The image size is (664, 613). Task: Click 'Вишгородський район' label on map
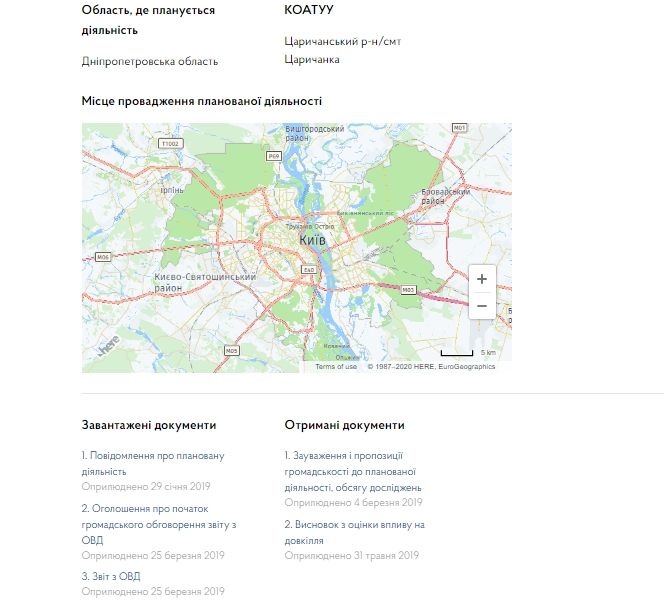click(x=314, y=133)
